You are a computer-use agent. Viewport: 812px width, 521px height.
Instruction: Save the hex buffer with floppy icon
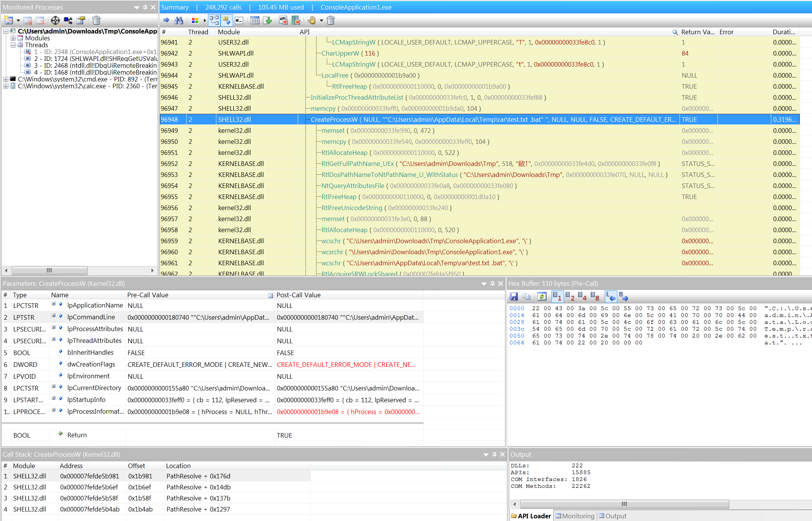pyautogui.click(x=514, y=296)
